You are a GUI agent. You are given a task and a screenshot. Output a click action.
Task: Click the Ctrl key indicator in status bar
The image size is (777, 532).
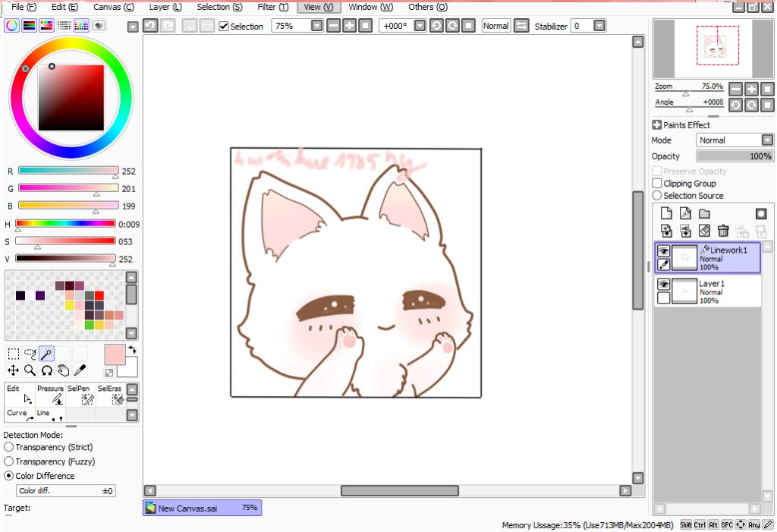(x=700, y=524)
